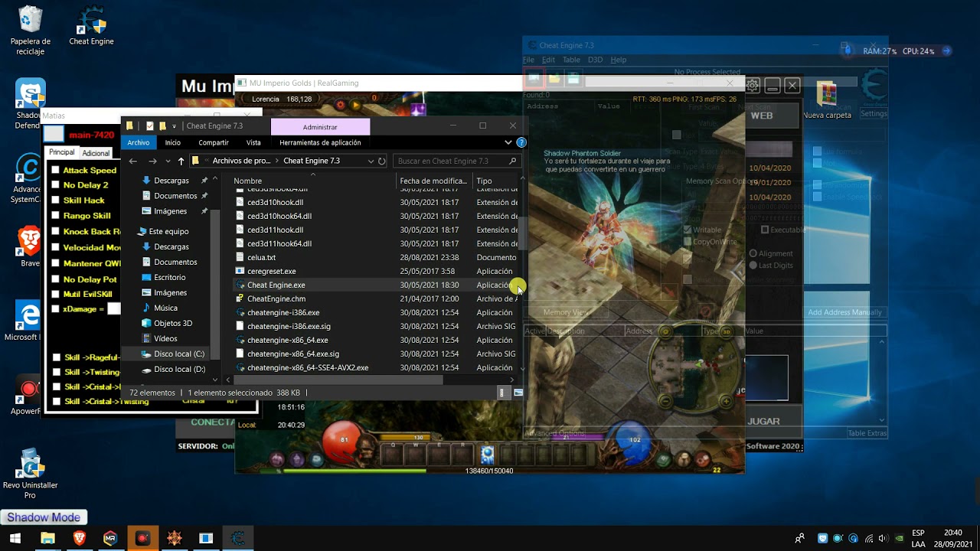Open Brave browser from taskbar
The image size is (980, 551).
[x=79, y=538]
